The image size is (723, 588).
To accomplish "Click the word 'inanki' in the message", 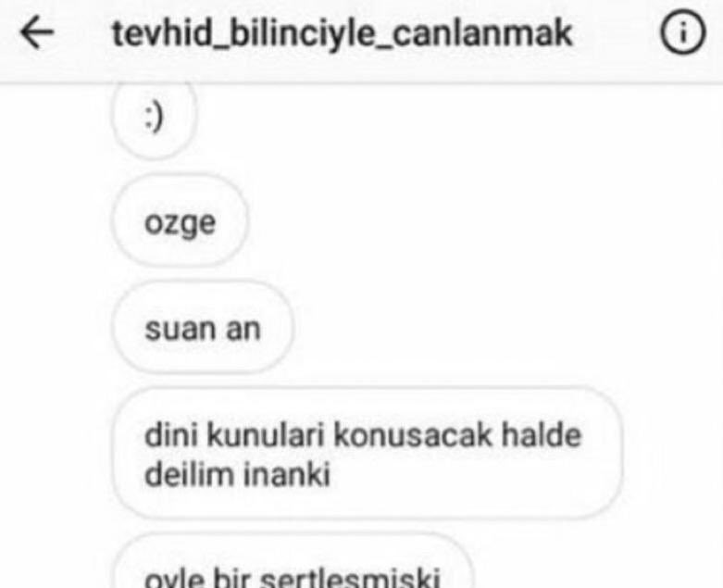I will (286, 474).
